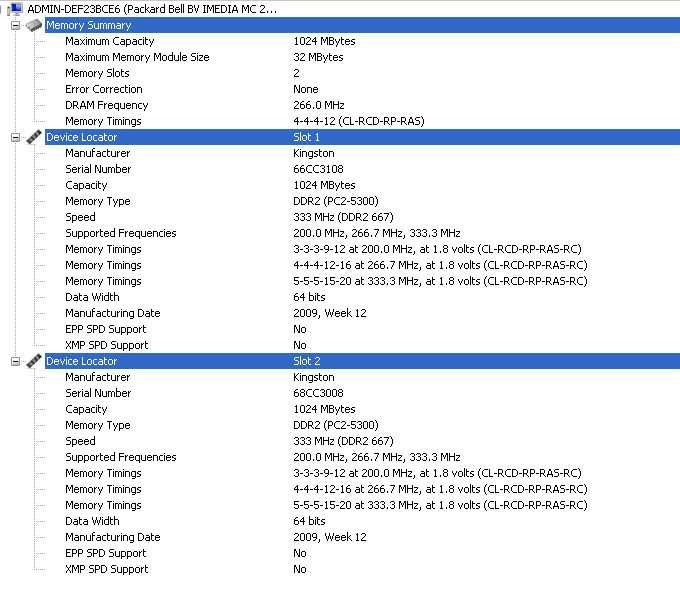Image resolution: width=680 pixels, height=613 pixels.
Task: Click Maximum Memory Module Size row
Action: point(137,57)
